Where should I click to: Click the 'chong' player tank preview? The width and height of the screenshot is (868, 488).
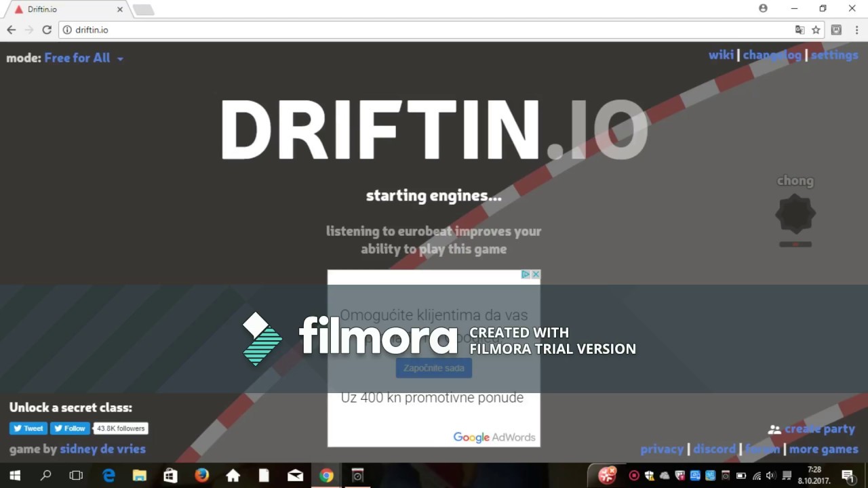pos(795,214)
